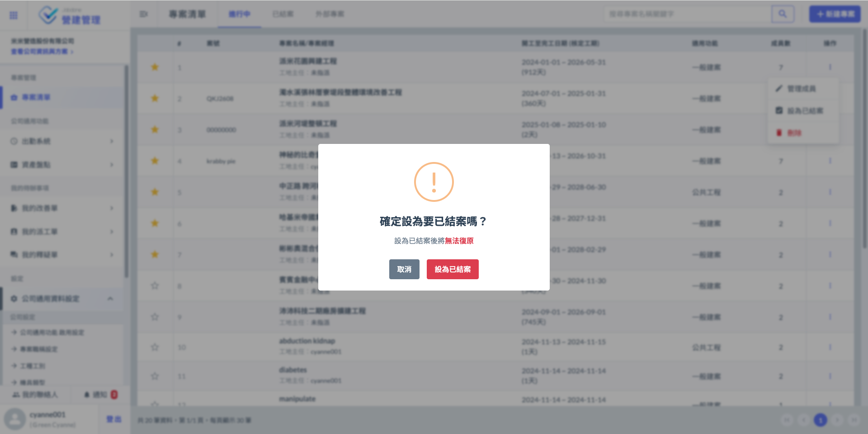Screen dimensions: 868x434
Task: Switch to the 外部專案 tab
Action: (330, 14)
